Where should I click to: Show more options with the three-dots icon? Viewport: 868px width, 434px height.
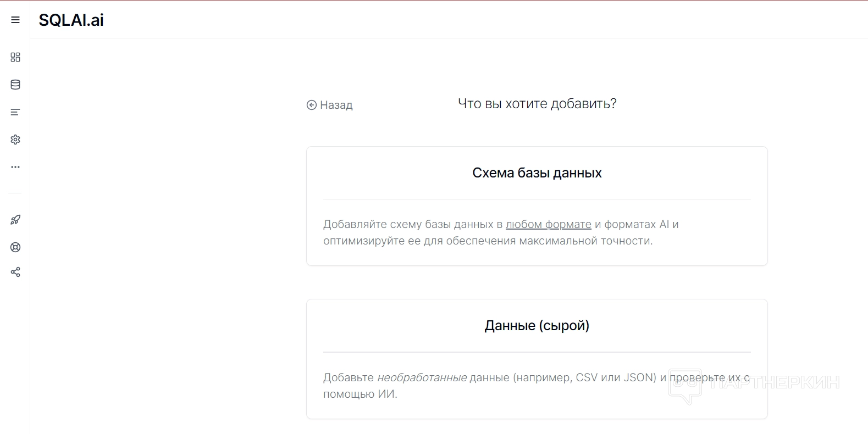(x=15, y=166)
